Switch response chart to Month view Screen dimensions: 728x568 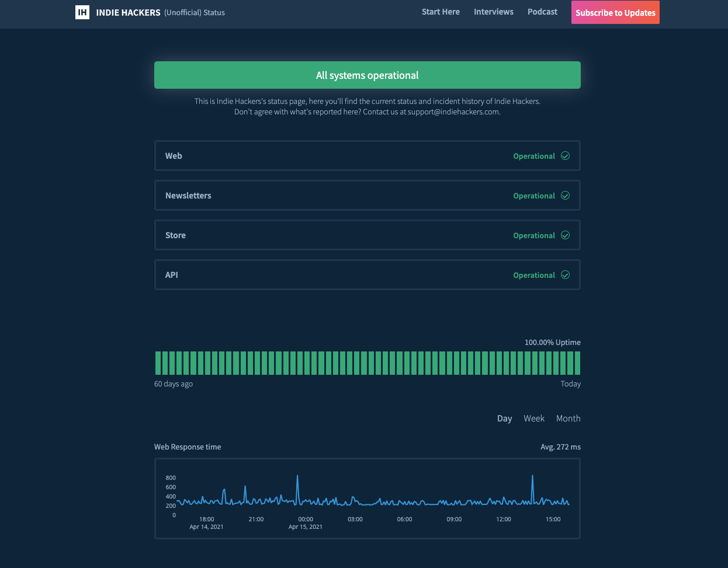click(568, 419)
